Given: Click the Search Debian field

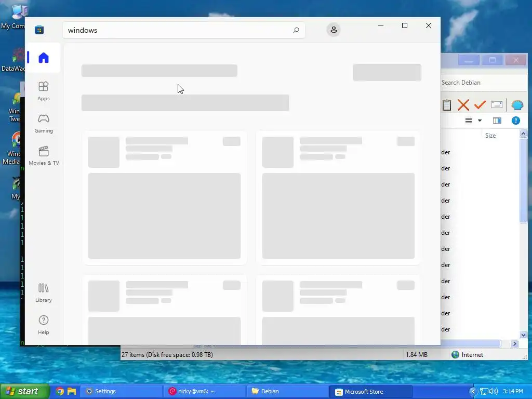Looking at the screenshot, I should (x=484, y=83).
